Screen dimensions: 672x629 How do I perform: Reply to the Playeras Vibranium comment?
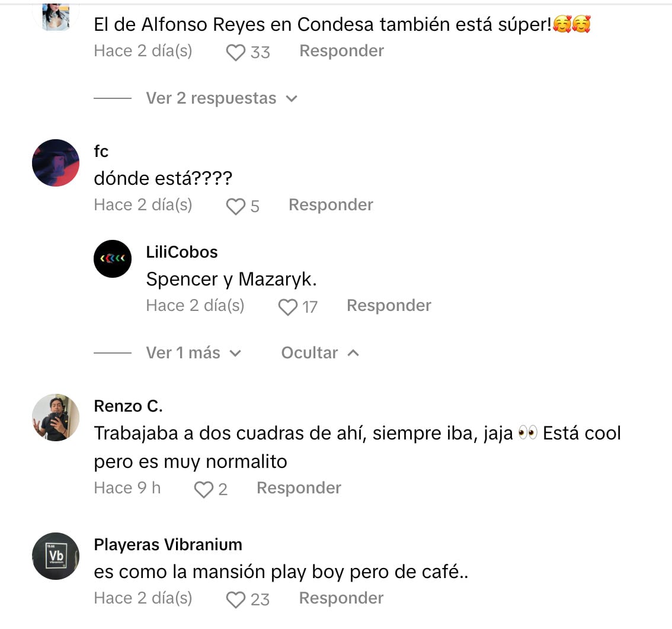[341, 598]
